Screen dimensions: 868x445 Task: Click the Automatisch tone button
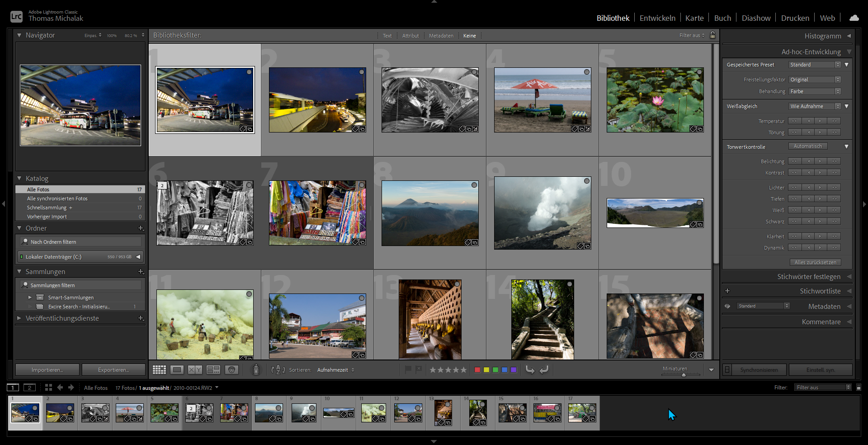pos(808,146)
